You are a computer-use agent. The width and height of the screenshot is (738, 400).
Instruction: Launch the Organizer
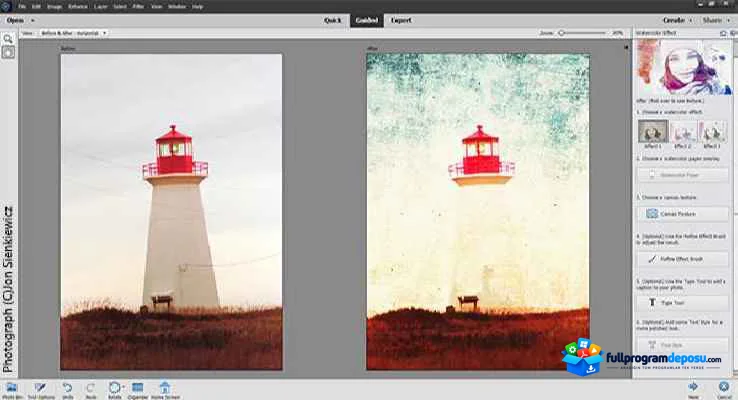137,390
